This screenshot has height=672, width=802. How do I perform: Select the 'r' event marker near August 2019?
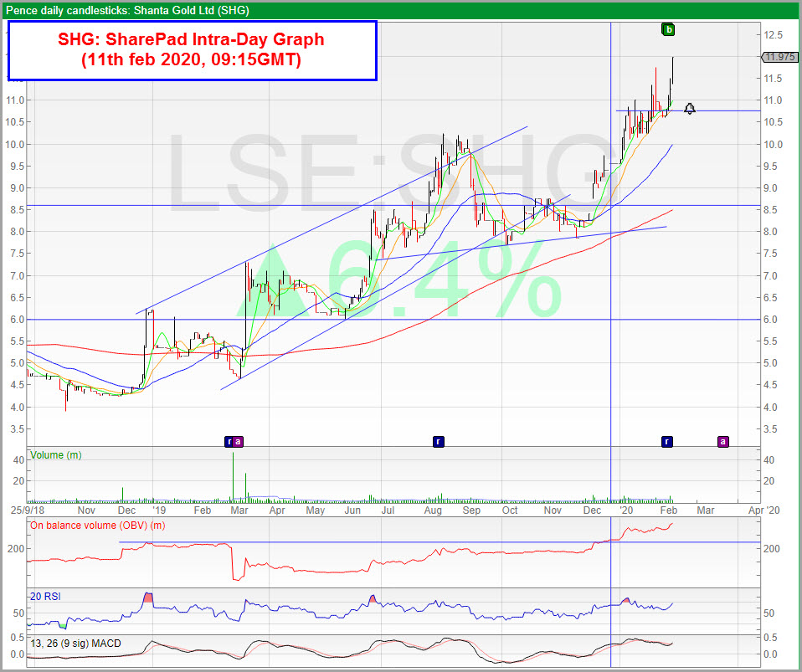click(437, 440)
